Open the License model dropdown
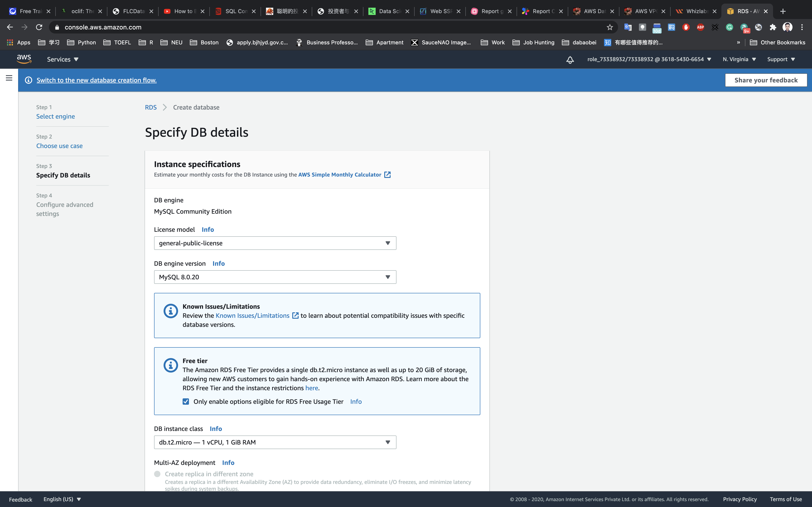Screen dimensions: 812x507 coord(275,243)
